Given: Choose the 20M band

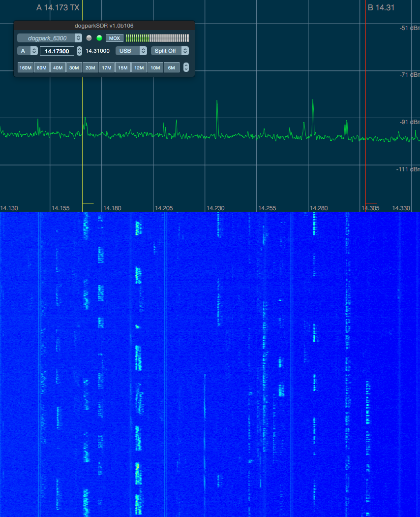Looking at the screenshot, I should [90, 67].
